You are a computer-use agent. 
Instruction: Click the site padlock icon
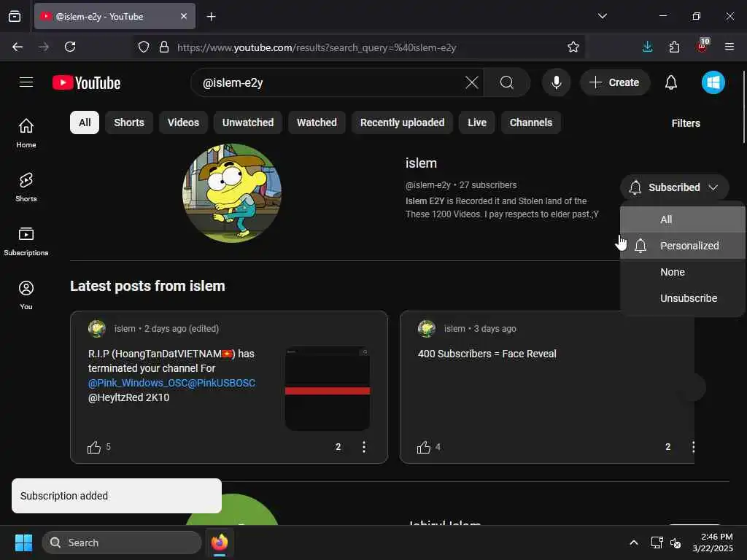[164, 47]
